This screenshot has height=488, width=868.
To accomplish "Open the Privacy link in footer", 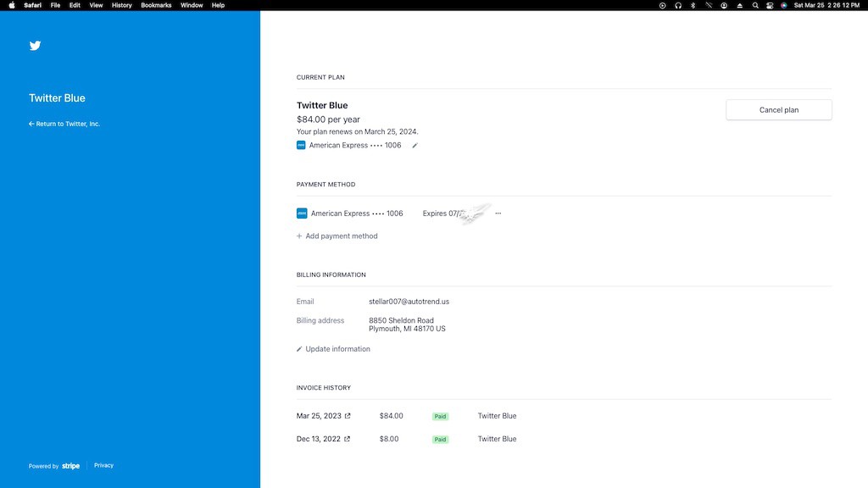I will click(x=103, y=465).
